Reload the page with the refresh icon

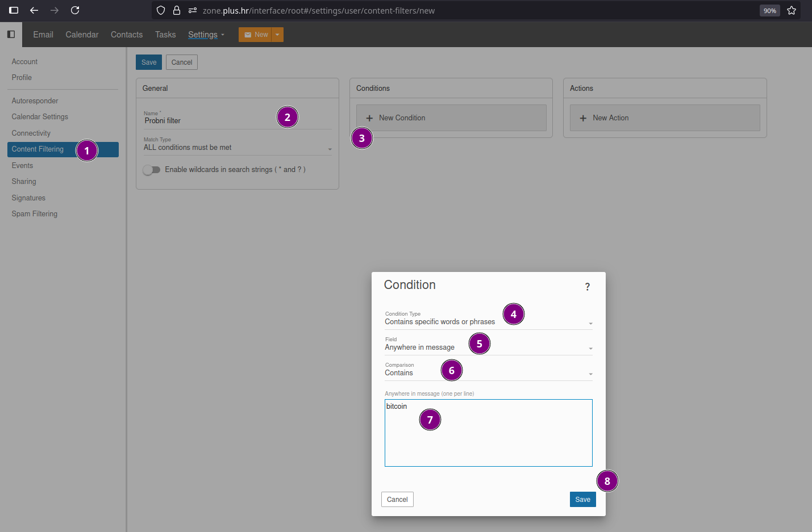(x=75, y=10)
